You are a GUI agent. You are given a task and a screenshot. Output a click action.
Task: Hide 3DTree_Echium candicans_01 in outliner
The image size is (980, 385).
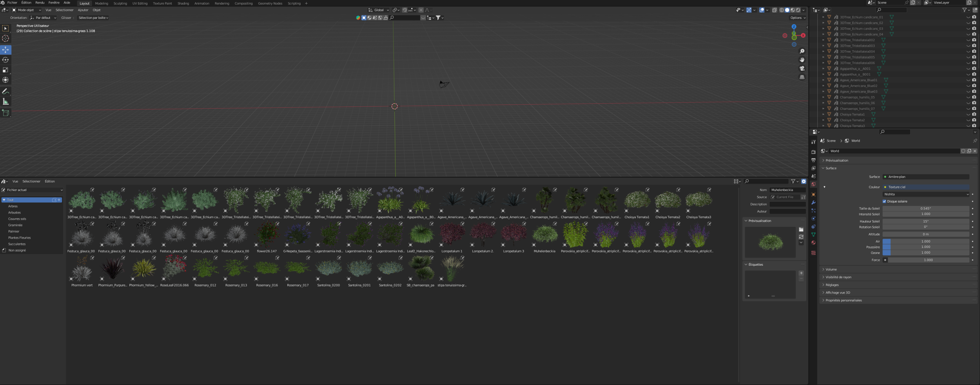click(968, 17)
